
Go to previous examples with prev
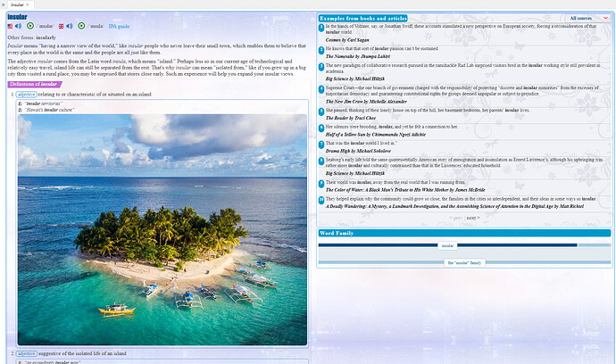(x=456, y=218)
